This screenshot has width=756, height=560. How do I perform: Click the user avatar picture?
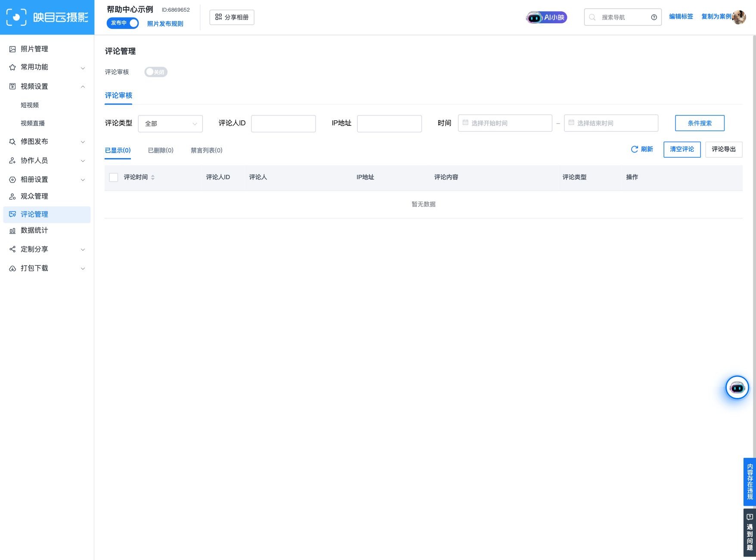pos(739,17)
